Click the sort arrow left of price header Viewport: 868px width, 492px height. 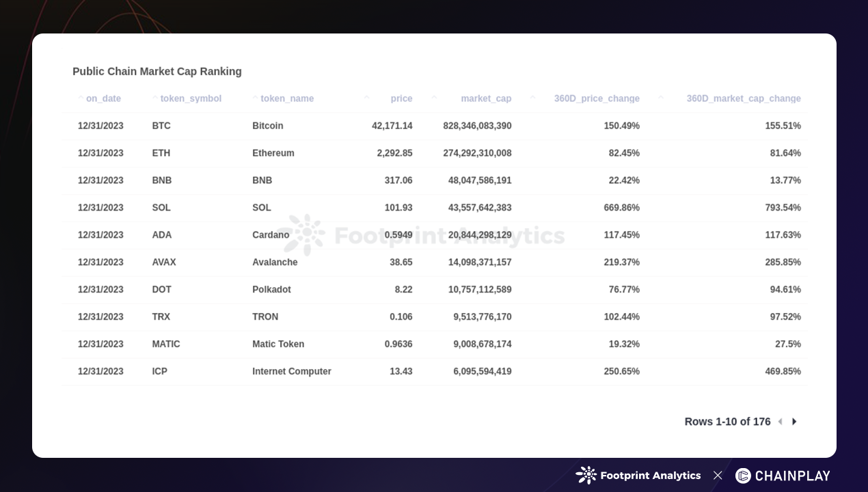[x=367, y=98]
